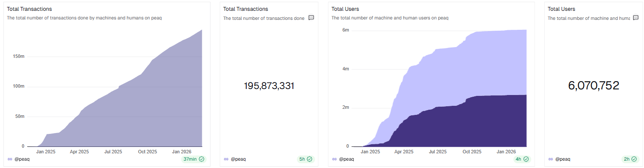Click peaq avatar icon under 195,873,331 counter
Screen dimensions: 644x168
[226, 159]
